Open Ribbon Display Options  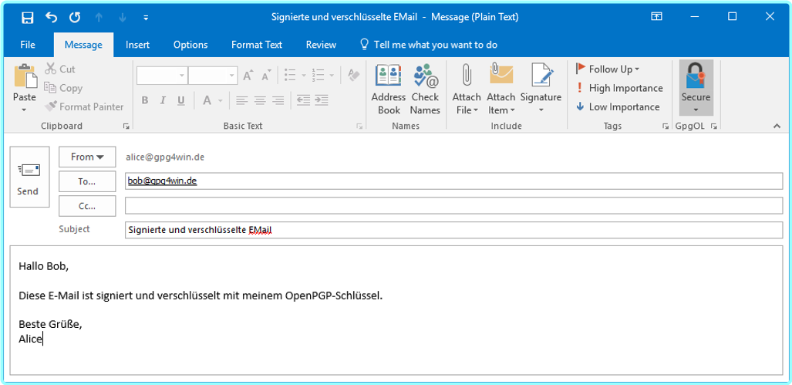[x=657, y=17]
